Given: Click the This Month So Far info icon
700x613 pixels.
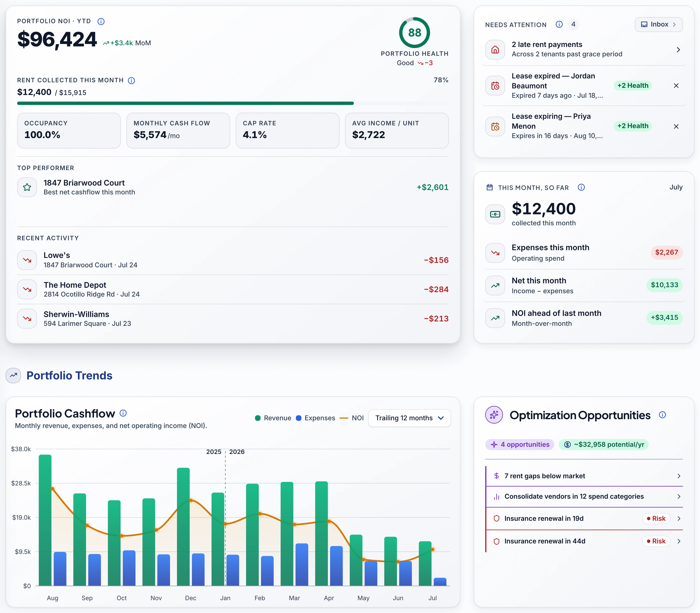Looking at the screenshot, I should (581, 187).
